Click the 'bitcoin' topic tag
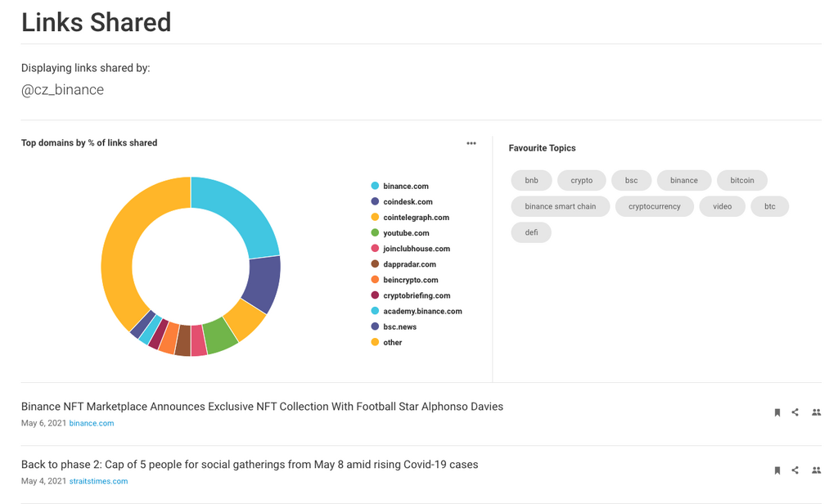The width and height of the screenshot is (838, 504). [x=742, y=180]
